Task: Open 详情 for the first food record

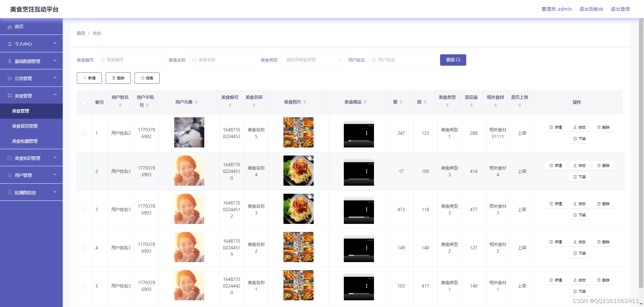Action: (x=555, y=127)
